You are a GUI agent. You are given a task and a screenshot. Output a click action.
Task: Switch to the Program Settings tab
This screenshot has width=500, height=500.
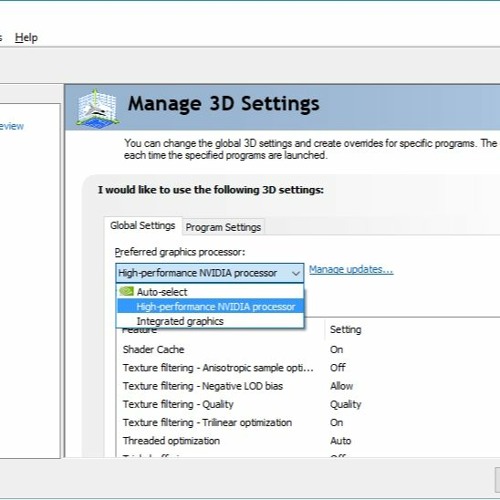(223, 227)
